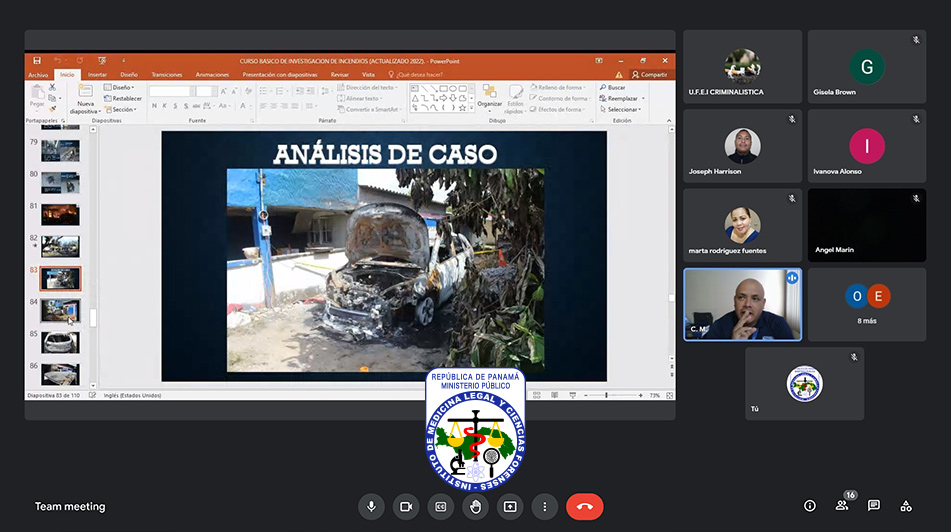951x532 pixels.
Task: Click the lightbulb ¿Qué desea hacer? box
Action: 415,75
